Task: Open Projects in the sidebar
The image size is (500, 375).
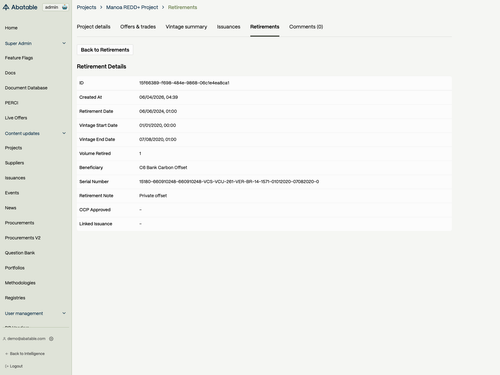Action: pyautogui.click(x=13, y=148)
